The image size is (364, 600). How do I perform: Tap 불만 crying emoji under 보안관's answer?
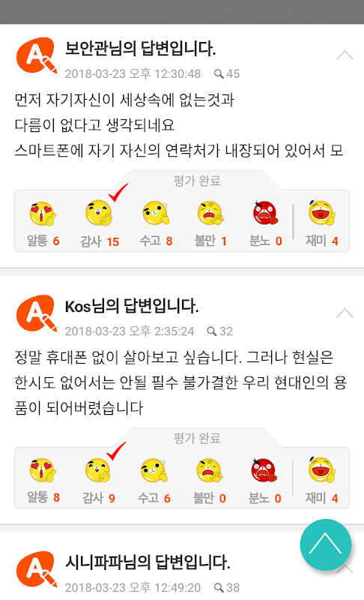210,213
